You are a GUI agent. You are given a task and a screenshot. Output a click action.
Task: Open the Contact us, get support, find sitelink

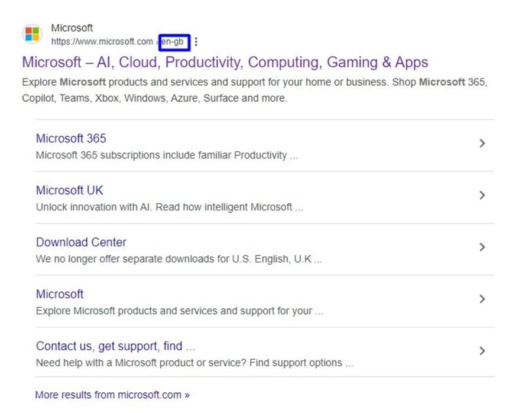click(x=115, y=346)
